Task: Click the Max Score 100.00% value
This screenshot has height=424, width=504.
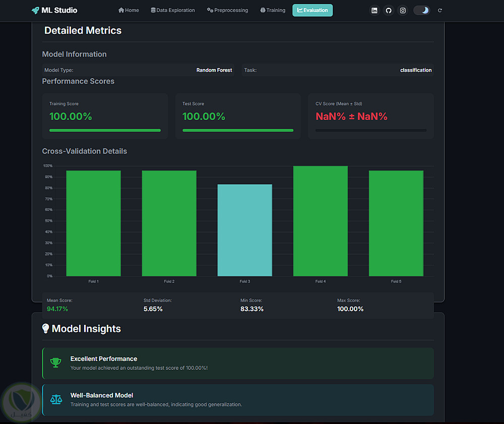Action: click(x=350, y=309)
